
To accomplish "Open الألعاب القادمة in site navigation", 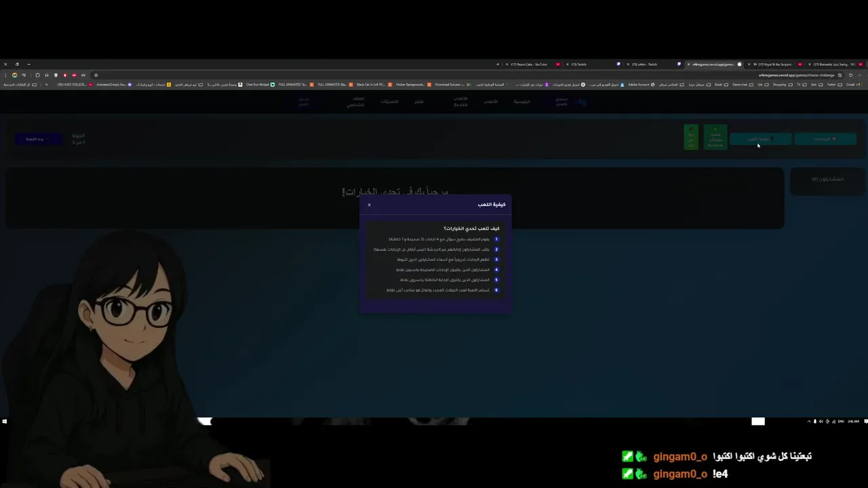I will tap(460, 102).
